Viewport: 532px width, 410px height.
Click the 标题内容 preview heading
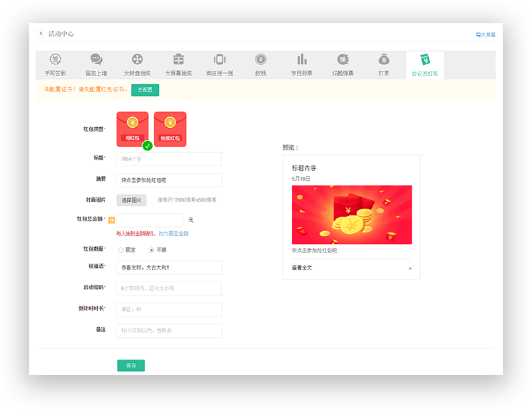304,168
